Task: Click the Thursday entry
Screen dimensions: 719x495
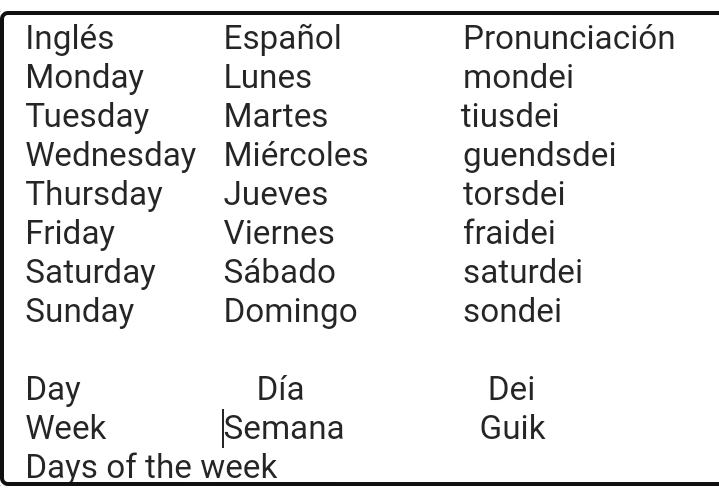Action: tap(94, 194)
